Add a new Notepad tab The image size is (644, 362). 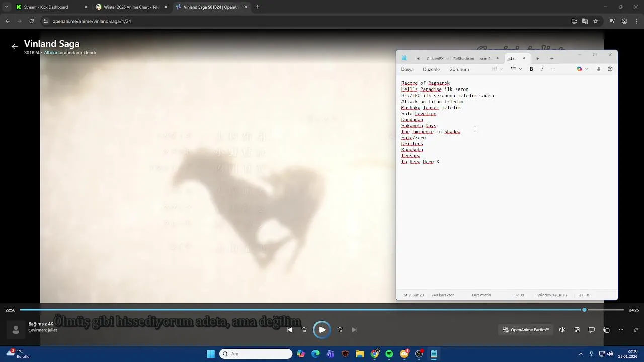tap(551, 59)
